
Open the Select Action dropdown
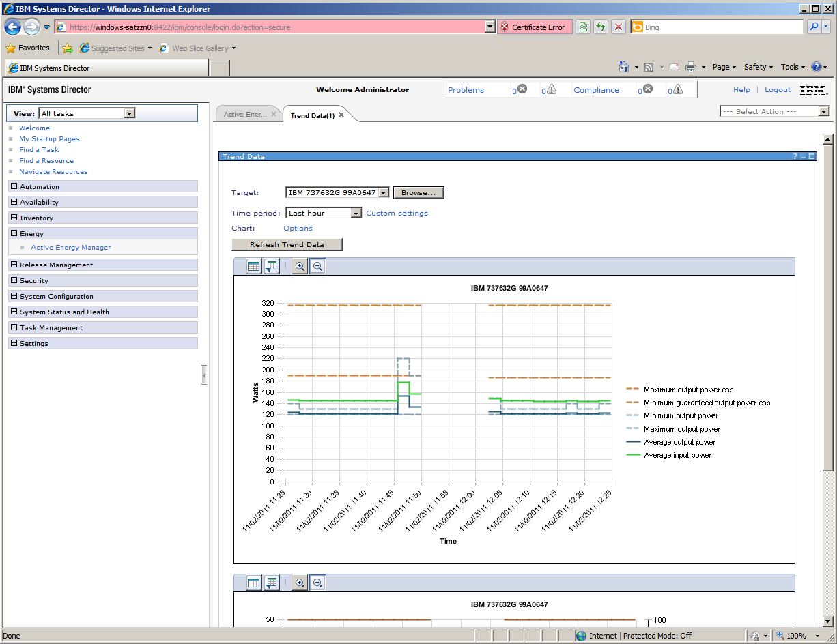[823, 111]
